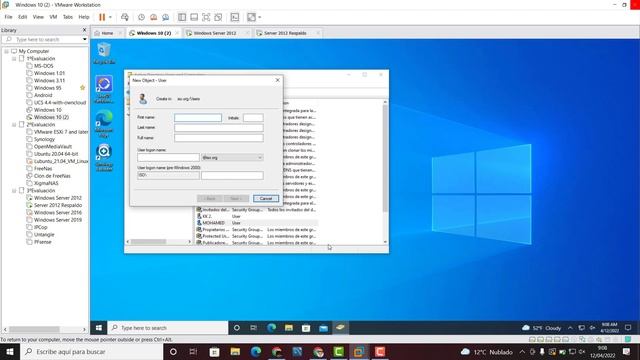The height and width of the screenshot is (360, 640).
Task: Open the File menu
Action: point(9,17)
